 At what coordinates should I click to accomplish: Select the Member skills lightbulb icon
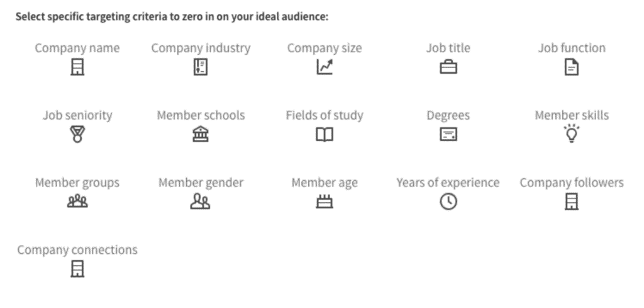[571, 134]
